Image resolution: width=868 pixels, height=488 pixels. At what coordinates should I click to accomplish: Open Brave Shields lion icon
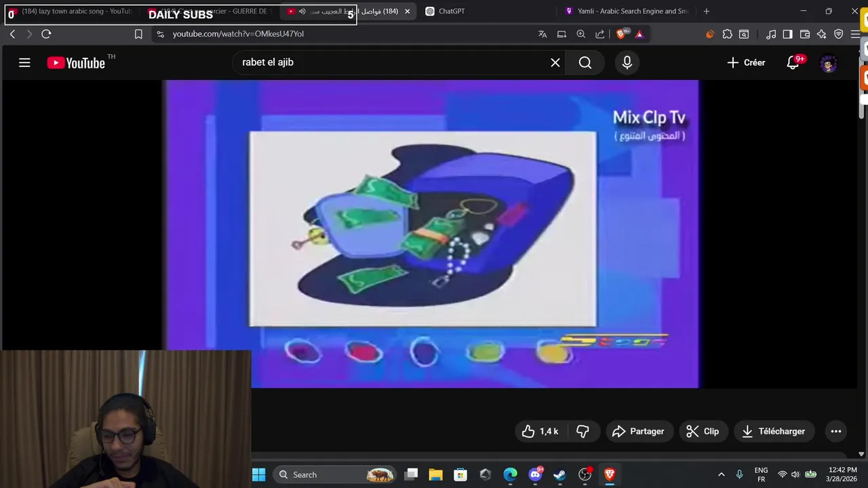click(x=621, y=34)
